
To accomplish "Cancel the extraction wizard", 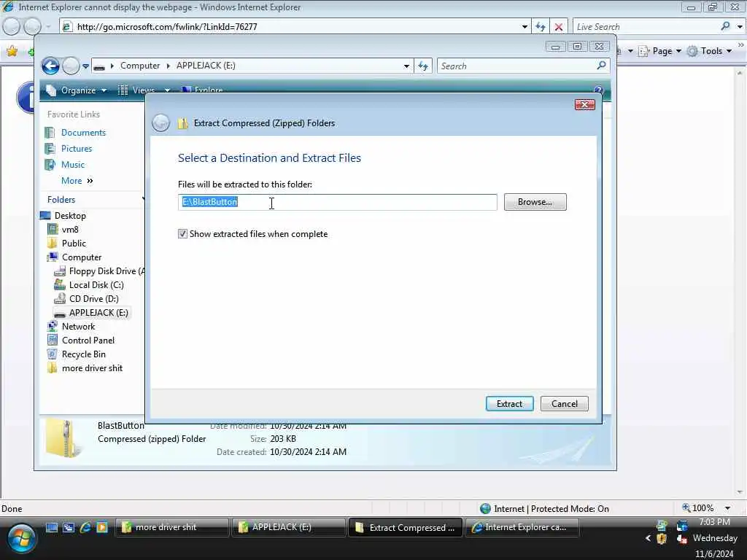I will coord(564,404).
